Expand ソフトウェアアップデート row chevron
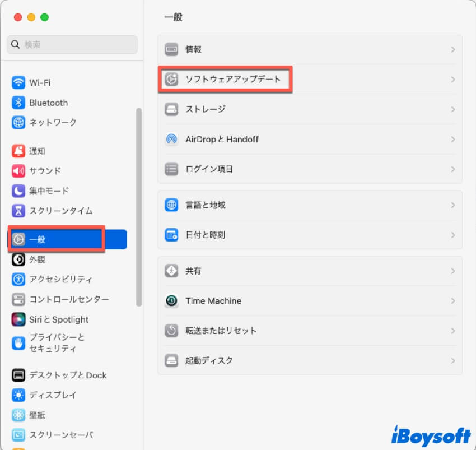The width and height of the screenshot is (476, 450). 452,80
